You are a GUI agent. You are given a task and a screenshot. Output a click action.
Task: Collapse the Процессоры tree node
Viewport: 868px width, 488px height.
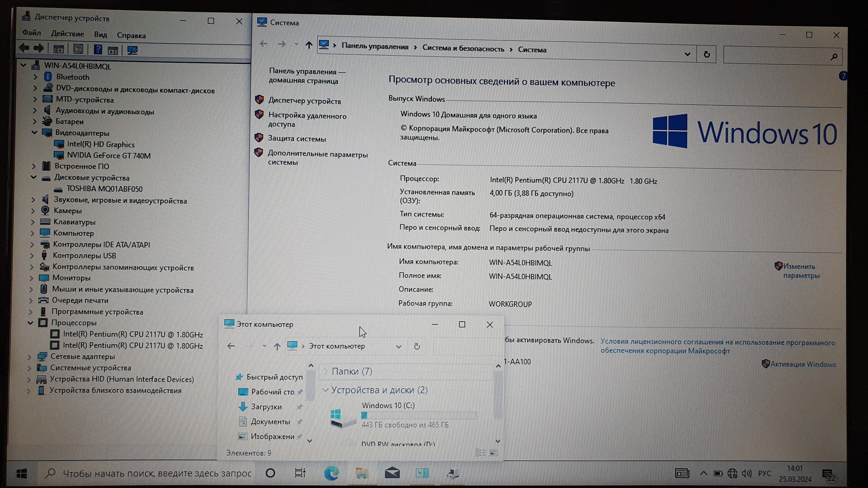pos(31,322)
